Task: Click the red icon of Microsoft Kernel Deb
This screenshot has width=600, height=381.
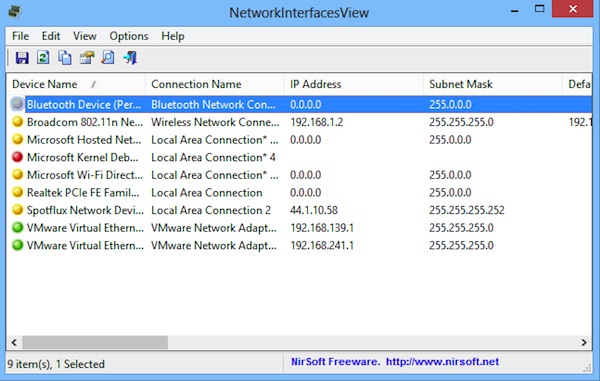Action: (x=17, y=157)
